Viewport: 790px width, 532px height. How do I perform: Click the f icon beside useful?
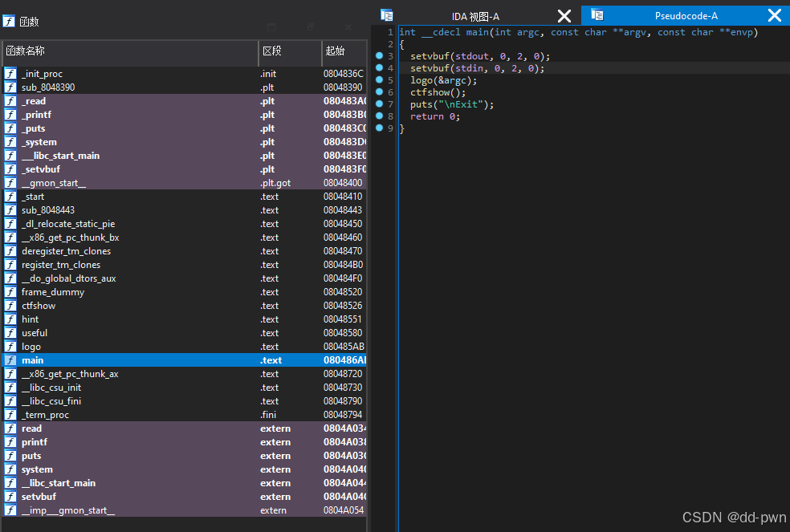[10, 333]
